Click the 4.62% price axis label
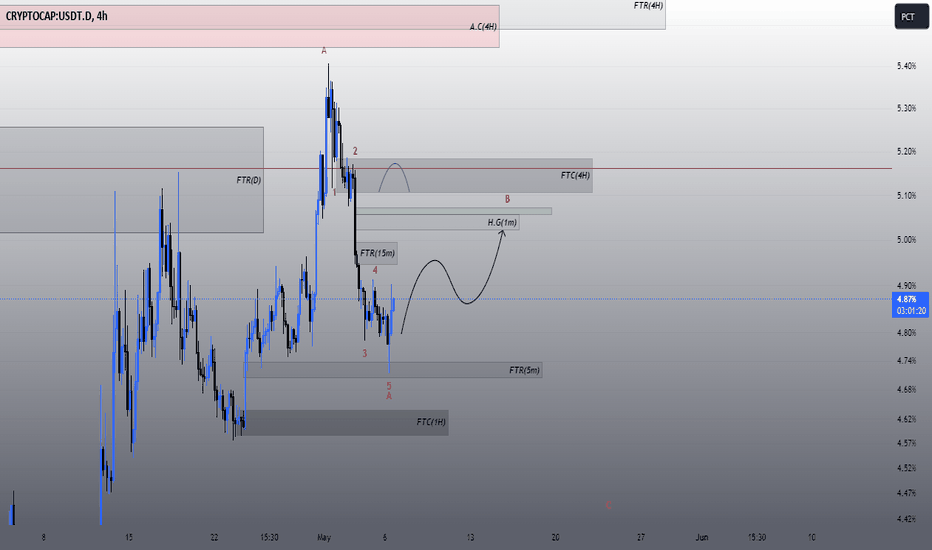932x550 pixels. (x=906, y=419)
